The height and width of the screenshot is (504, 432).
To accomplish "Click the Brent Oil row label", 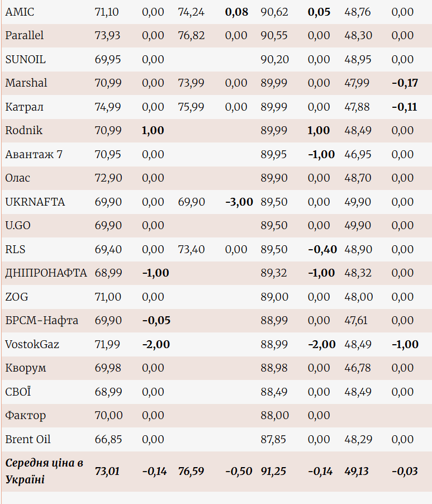I will (28, 439).
